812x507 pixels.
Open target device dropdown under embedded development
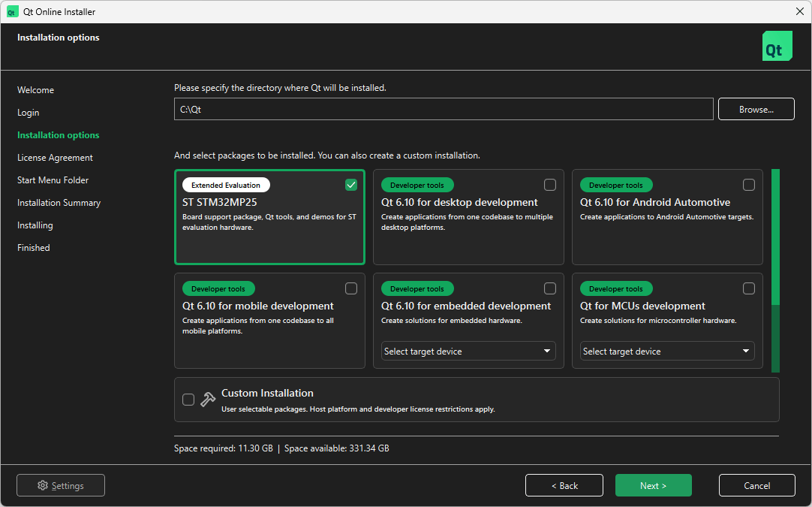[x=468, y=351]
